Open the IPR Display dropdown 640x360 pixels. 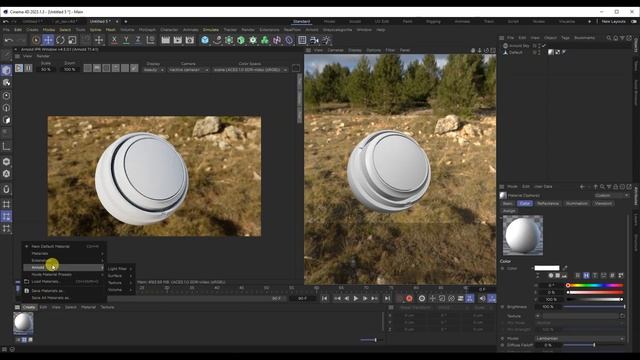click(153, 70)
